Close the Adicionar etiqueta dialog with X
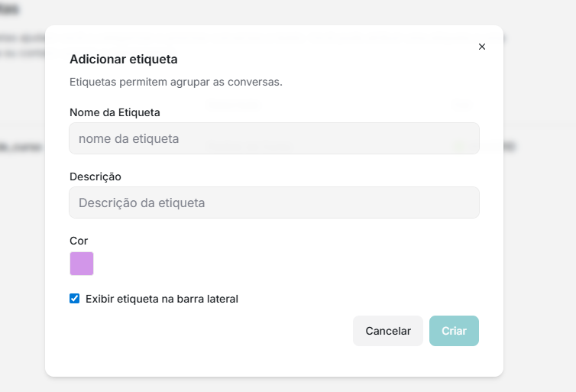Screen dimensions: 576x392 click(482, 47)
